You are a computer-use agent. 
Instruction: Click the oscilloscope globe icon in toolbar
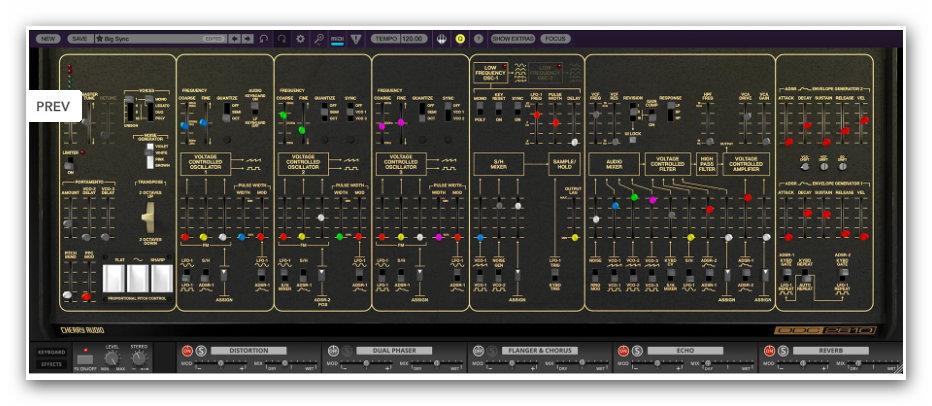pos(442,39)
